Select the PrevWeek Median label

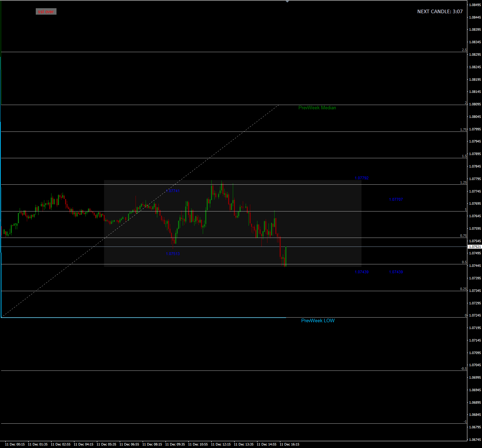(x=317, y=108)
